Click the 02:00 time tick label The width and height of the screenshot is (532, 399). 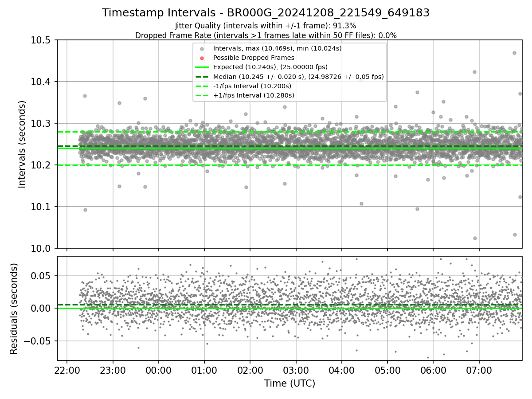tap(250, 370)
